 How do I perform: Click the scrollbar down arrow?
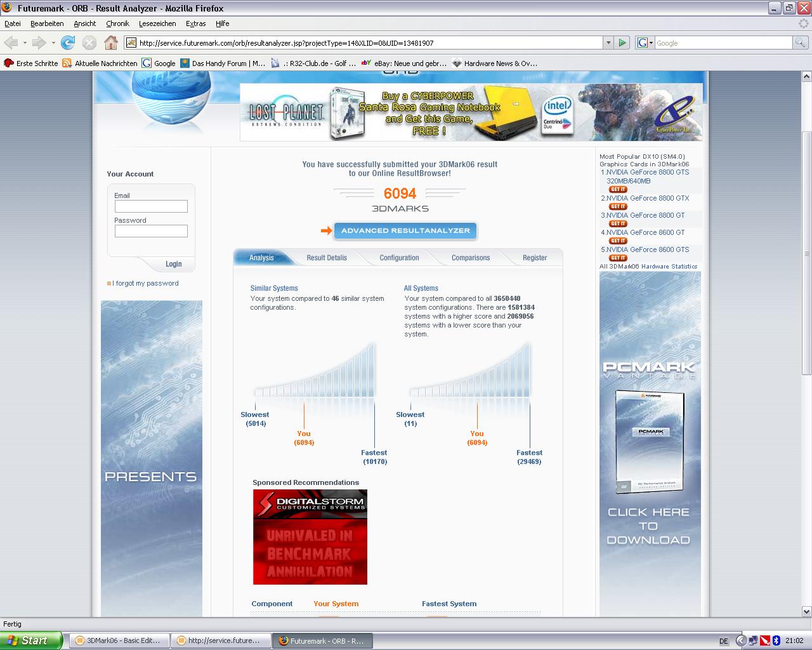(x=807, y=612)
